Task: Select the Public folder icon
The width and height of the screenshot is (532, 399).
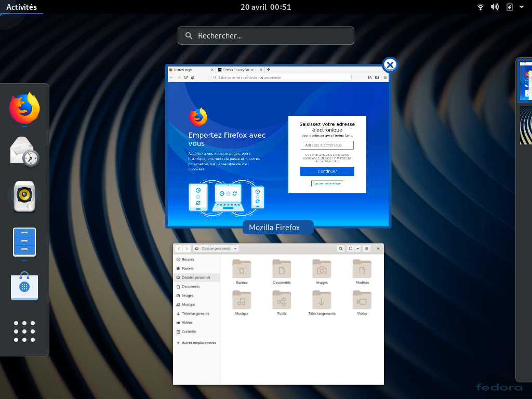Action: tap(282, 300)
